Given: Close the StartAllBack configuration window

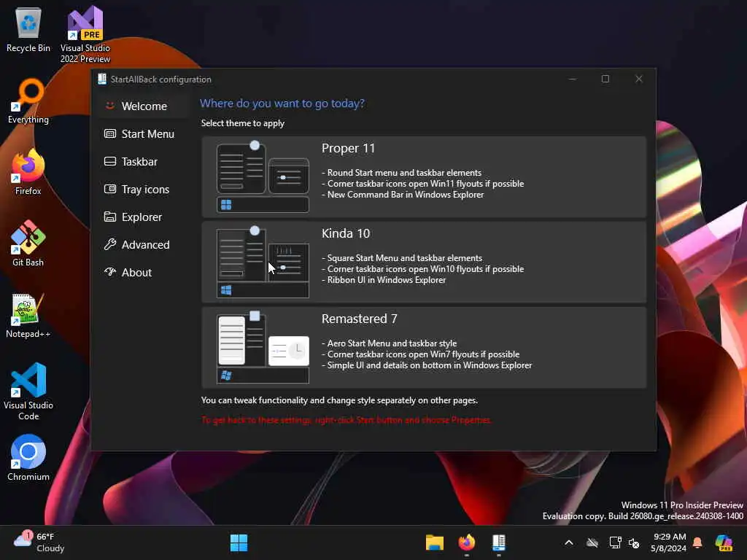Looking at the screenshot, I should click(x=639, y=79).
